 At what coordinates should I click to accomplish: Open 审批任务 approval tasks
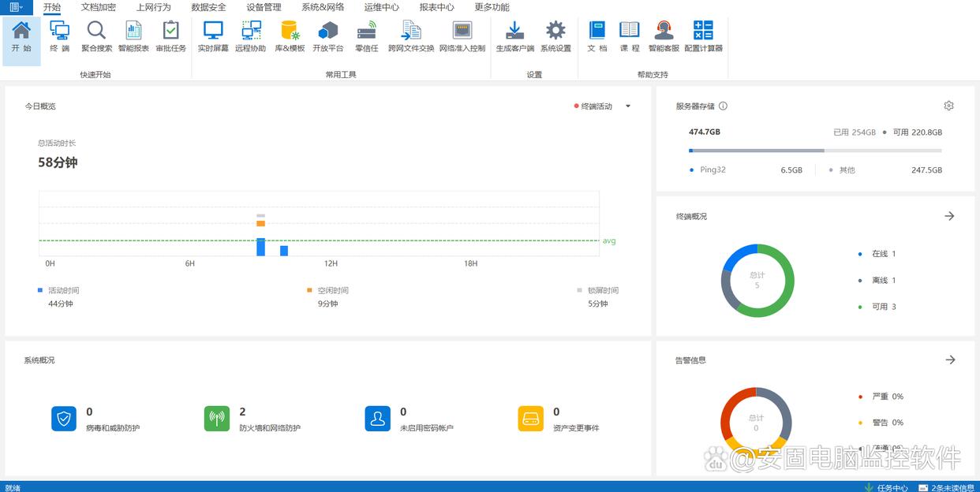[x=170, y=36]
